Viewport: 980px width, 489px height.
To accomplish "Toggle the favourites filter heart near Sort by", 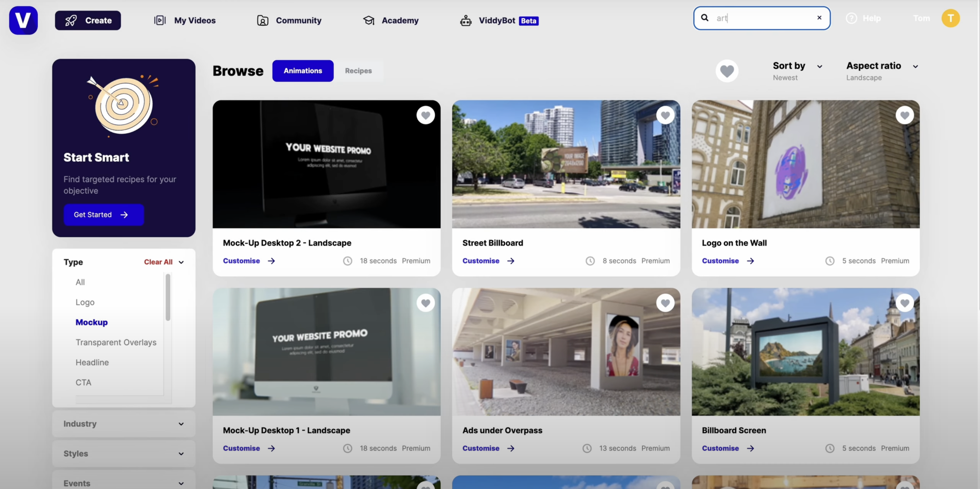I will point(726,71).
